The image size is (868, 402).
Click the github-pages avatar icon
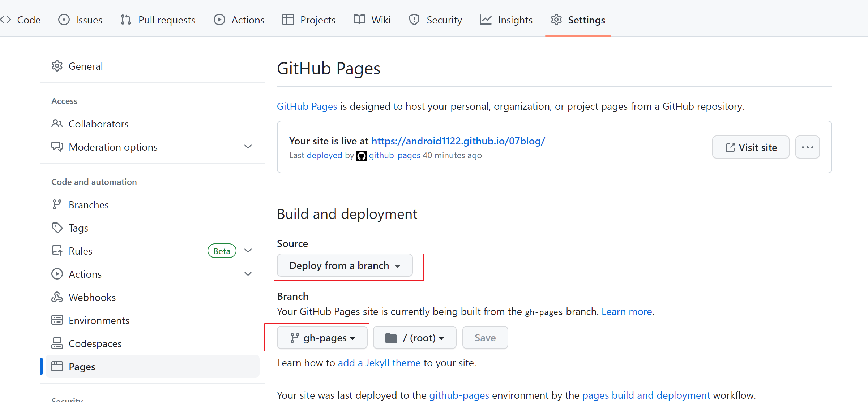[x=361, y=156]
